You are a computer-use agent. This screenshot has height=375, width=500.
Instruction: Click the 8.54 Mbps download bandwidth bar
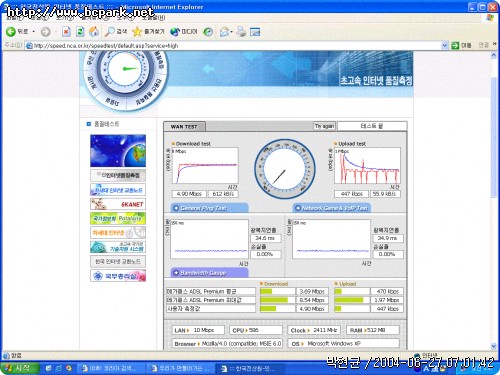pos(277,300)
